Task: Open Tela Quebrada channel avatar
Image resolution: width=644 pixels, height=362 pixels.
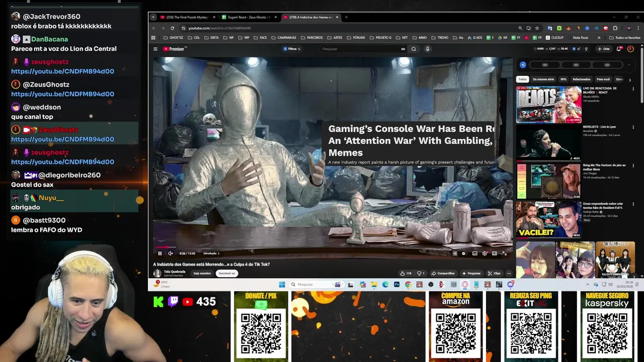Action: (157, 273)
